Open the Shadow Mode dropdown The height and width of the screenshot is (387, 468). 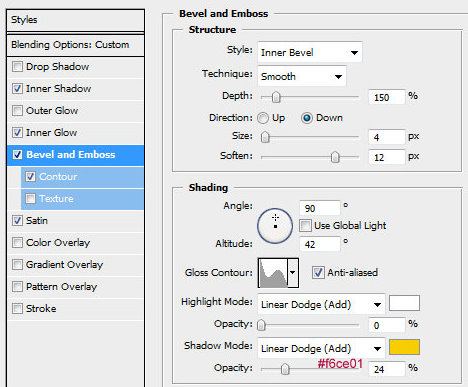(x=321, y=348)
